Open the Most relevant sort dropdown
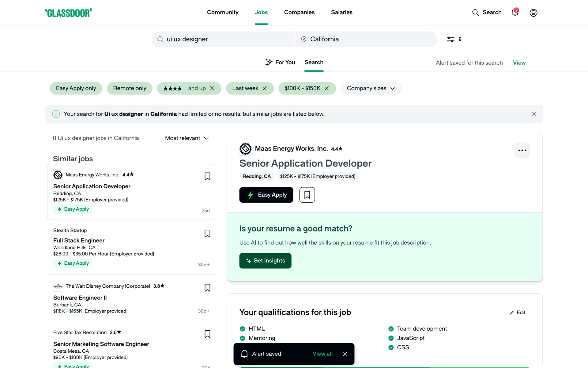 (187, 138)
